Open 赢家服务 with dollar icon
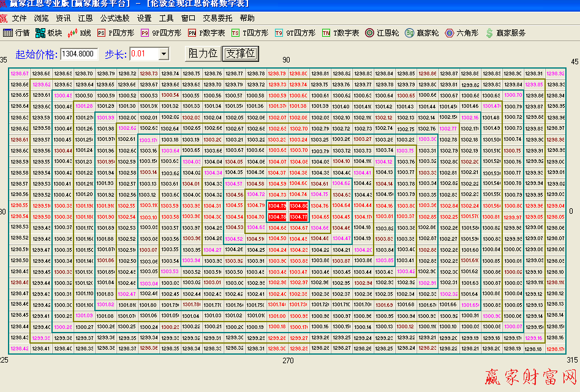This screenshot has height=392, width=580. 505,32
